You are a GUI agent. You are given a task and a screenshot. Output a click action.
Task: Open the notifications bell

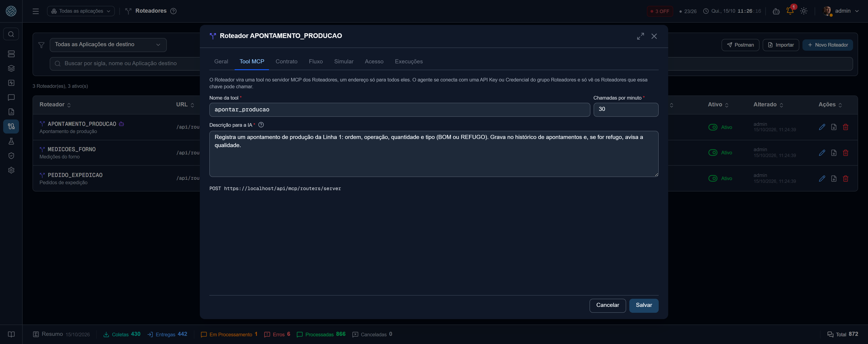click(790, 11)
